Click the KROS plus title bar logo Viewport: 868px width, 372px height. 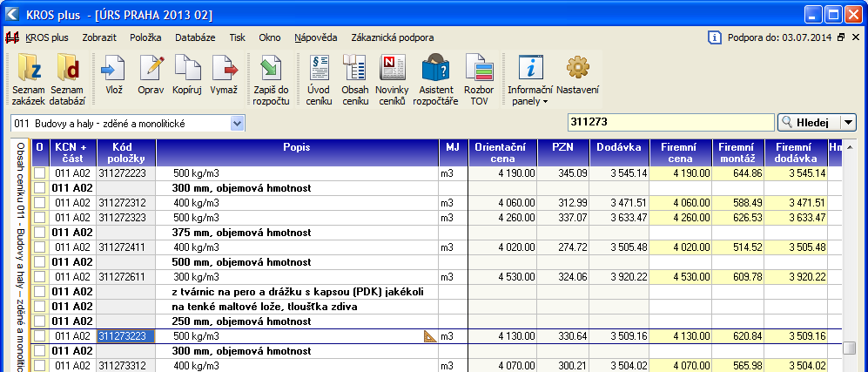pyautogui.click(x=11, y=15)
